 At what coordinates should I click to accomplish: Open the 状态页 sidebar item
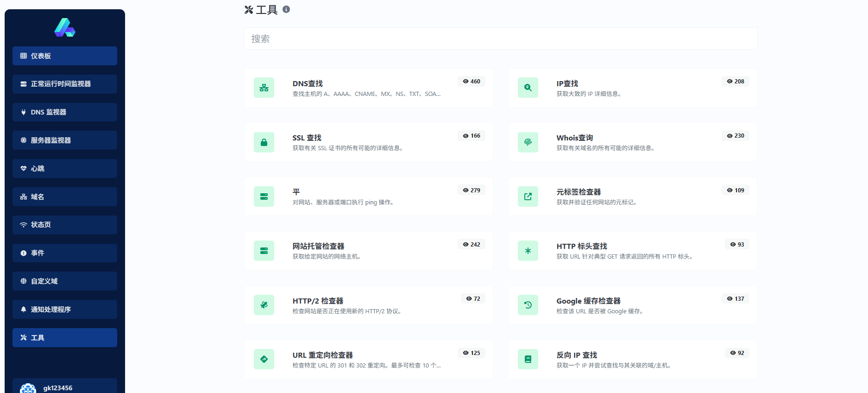pos(65,225)
